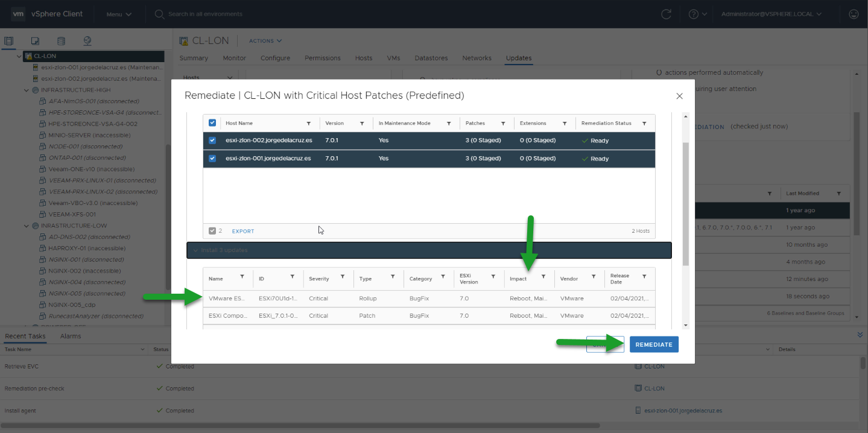
Task: Switch to the Networks tab
Action: click(x=477, y=58)
